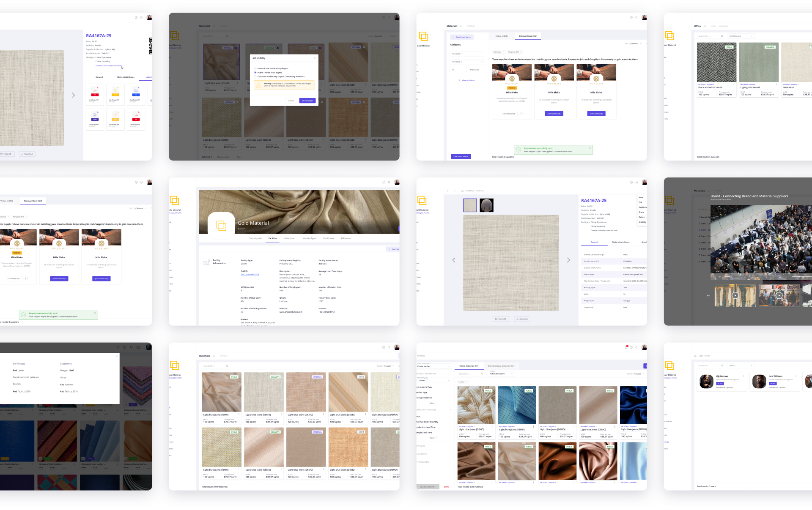Open the Material Attributes tab in material detail
812x510 pixels.
click(621, 242)
